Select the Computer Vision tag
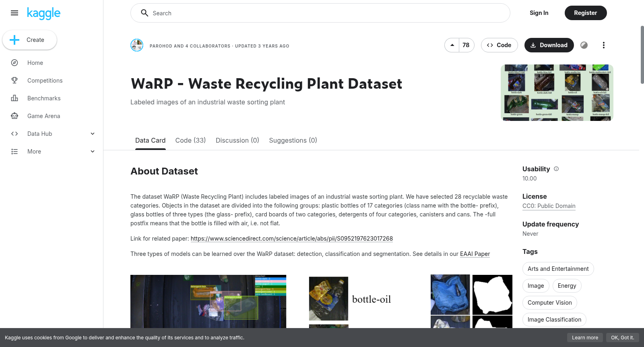 point(550,303)
